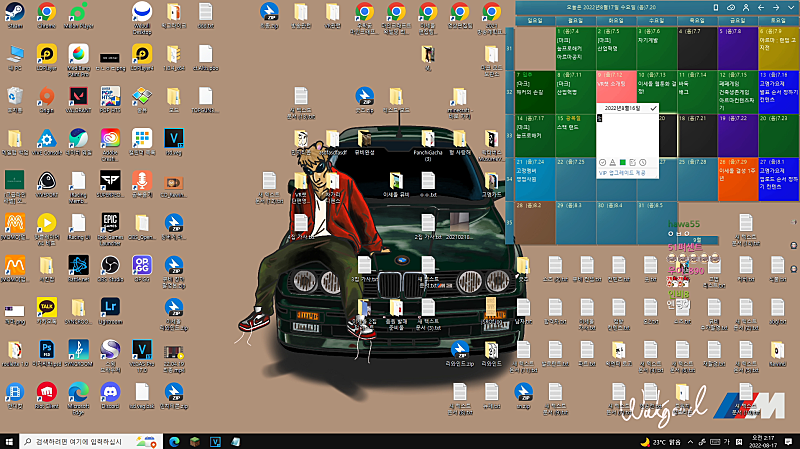Click the user account icon in calendar header
The width and height of the screenshot is (800, 449).
(x=747, y=7)
